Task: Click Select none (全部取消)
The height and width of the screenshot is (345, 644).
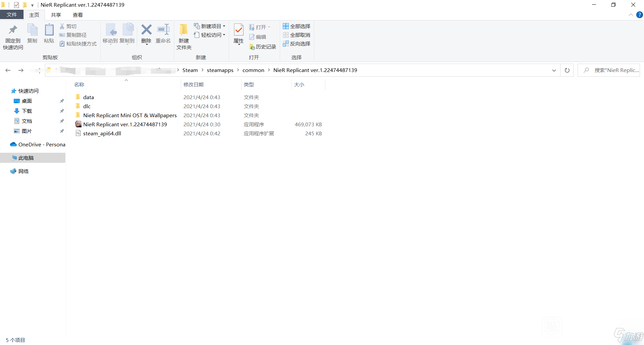Action: (x=297, y=35)
